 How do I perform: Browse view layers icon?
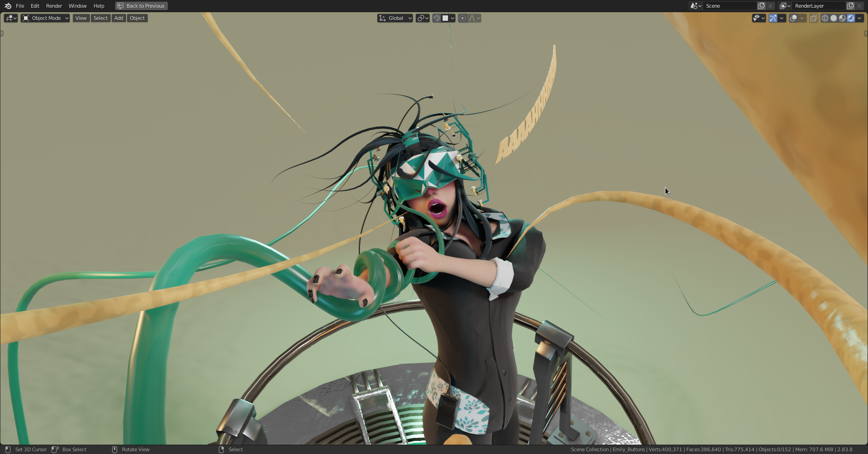tap(785, 6)
